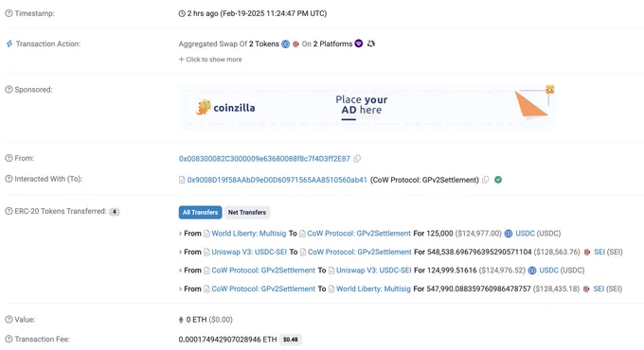Expand Click to show more
The width and height of the screenshot is (644, 350).
tap(210, 60)
